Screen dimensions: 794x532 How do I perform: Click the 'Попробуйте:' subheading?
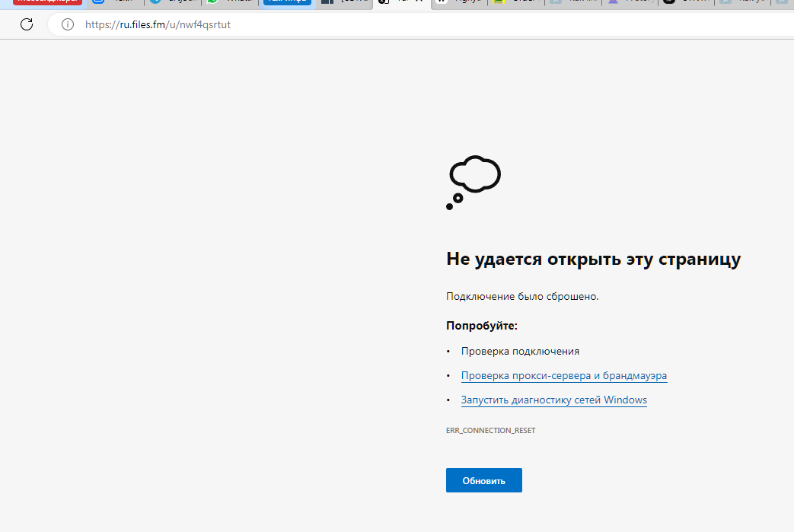[x=482, y=326]
